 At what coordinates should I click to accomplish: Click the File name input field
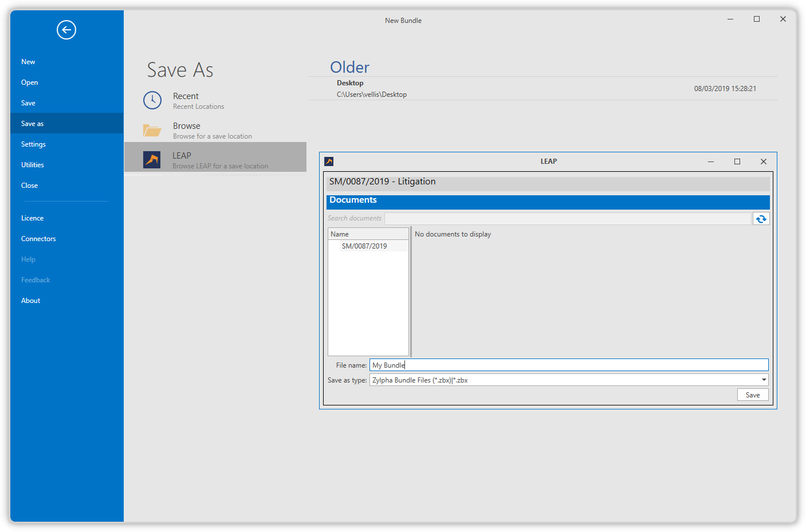(x=568, y=365)
